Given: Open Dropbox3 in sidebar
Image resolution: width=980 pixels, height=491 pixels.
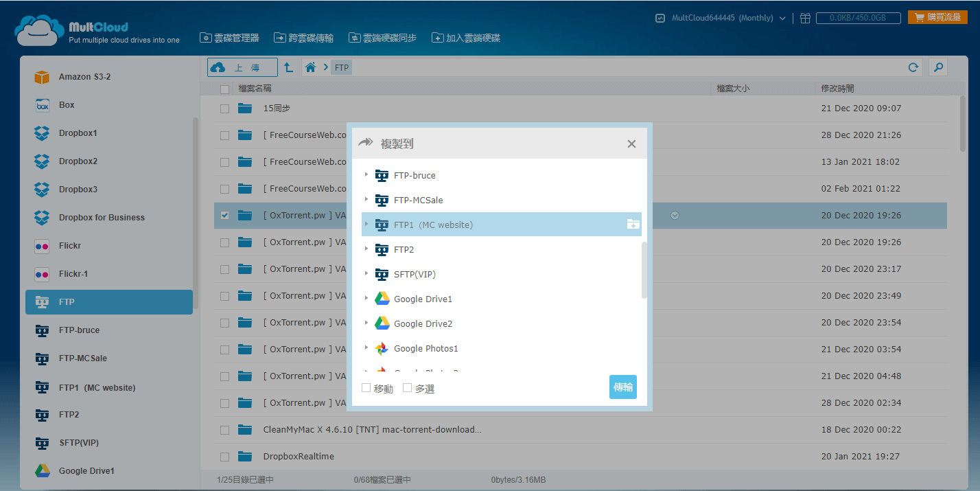Looking at the screenshot, I should click(x=109, y=190).
